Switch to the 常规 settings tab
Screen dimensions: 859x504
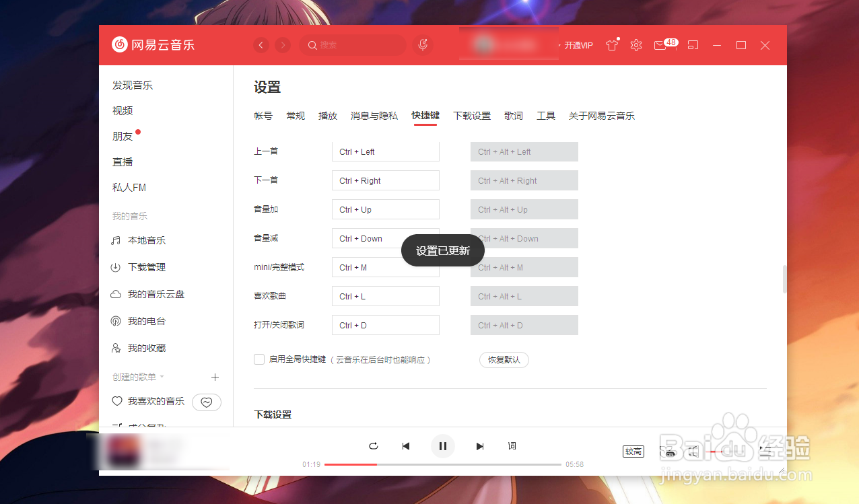click(x=296, y=116)
